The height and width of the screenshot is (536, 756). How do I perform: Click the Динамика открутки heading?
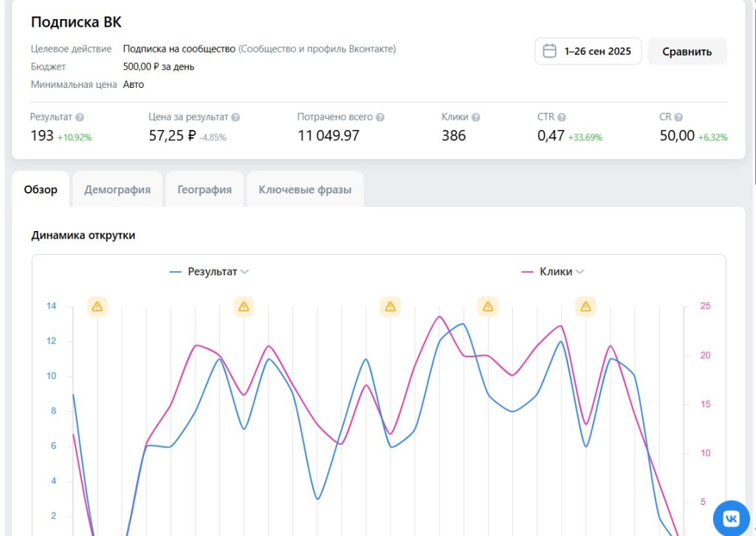pyautogui.click(x=83, y=236)
